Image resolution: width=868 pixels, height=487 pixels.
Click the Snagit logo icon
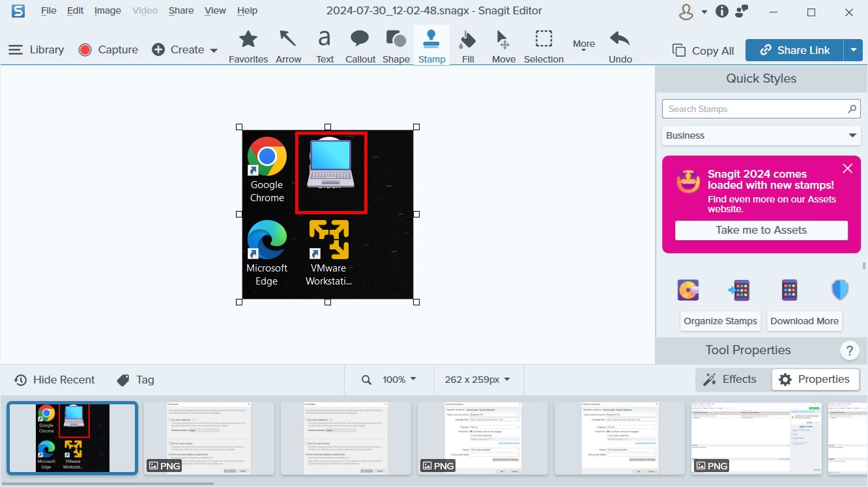pos(18,11)
